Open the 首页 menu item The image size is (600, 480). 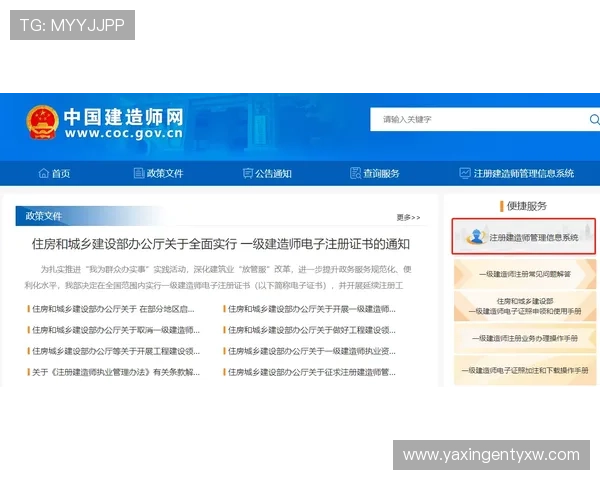(x=54, y=173)
